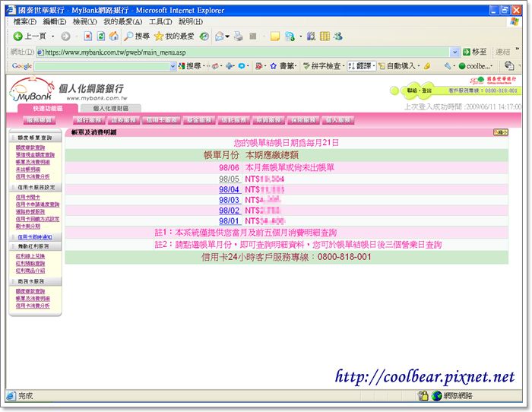Open 檔案(F) menu

[25, 22]
